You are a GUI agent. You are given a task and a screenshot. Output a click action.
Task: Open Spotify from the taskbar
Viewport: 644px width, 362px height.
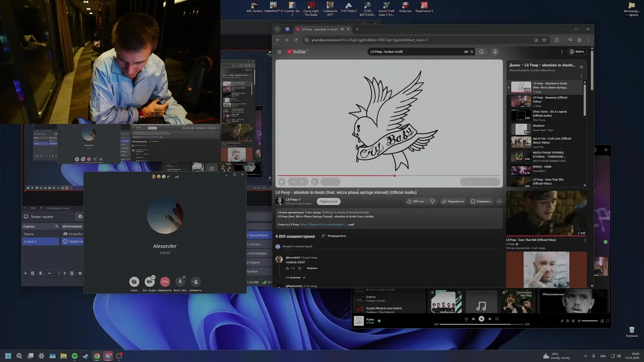coord(74,356)
